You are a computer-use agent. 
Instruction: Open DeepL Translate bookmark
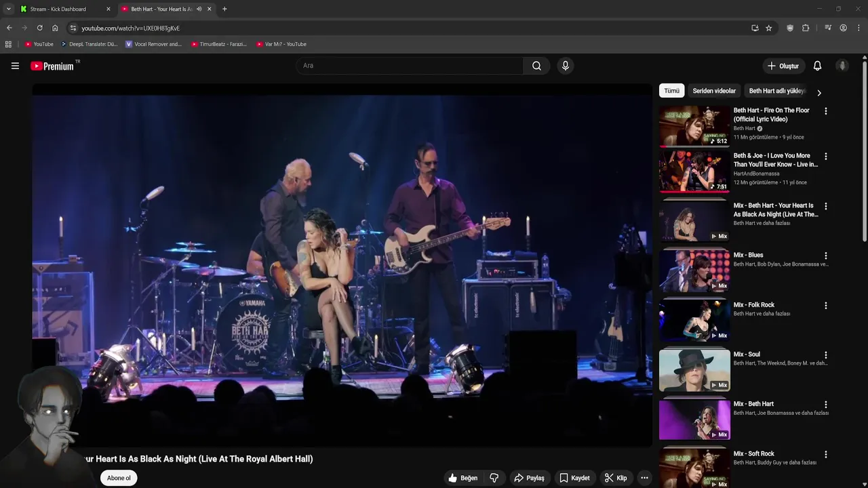(x=89, y=44)
